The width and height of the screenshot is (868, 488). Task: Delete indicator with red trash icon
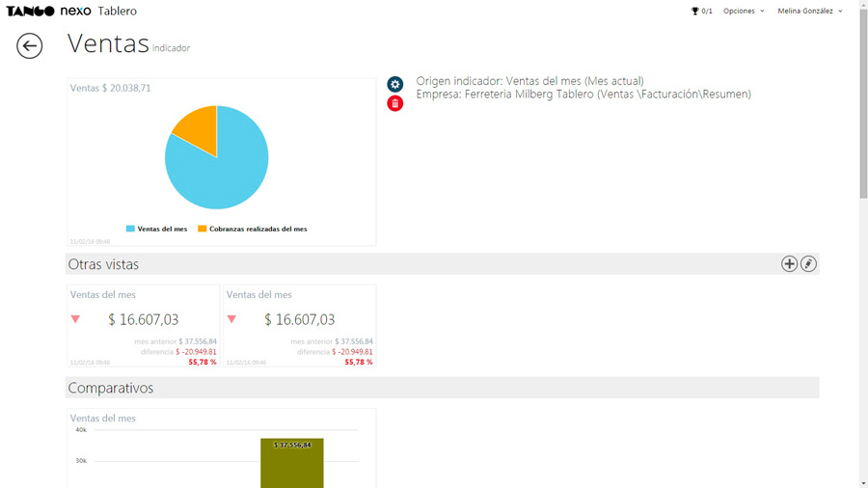tap(394, 103)
